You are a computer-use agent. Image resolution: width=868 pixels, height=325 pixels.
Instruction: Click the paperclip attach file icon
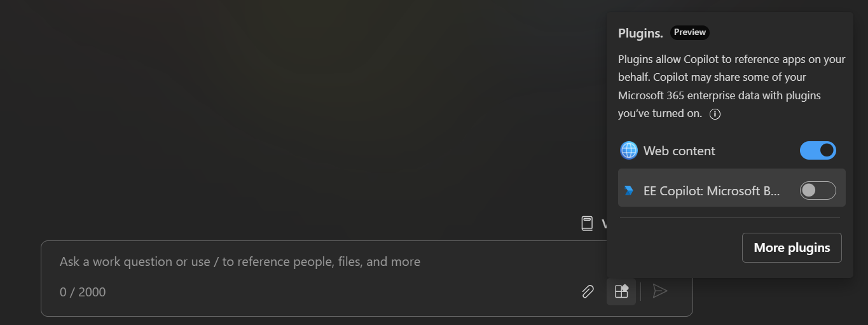pyautogui.click(x=588, y=291)
